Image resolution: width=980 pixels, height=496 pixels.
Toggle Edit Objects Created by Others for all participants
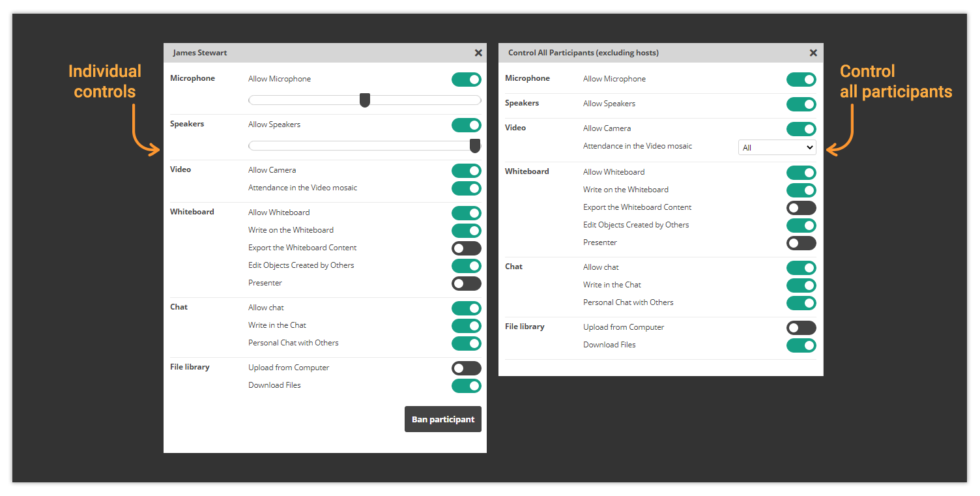click(801, 226)
